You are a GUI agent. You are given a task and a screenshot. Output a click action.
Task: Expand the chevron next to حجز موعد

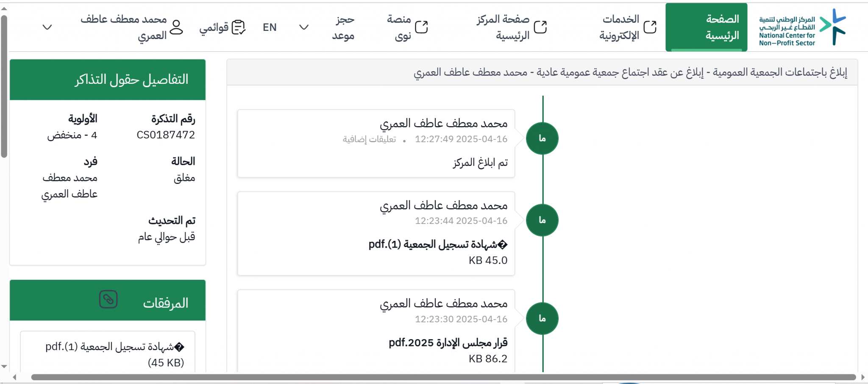[x=304, y=27]
